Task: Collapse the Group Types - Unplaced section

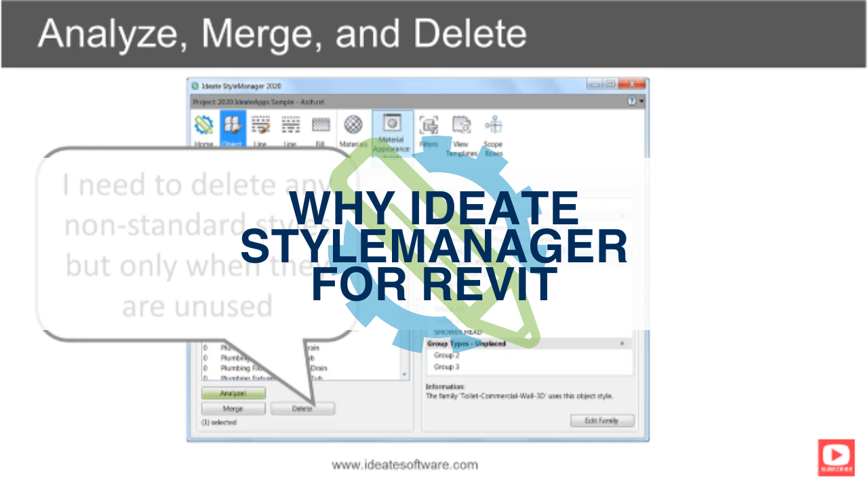Action: pyautogui.click(x=622, y=344)
